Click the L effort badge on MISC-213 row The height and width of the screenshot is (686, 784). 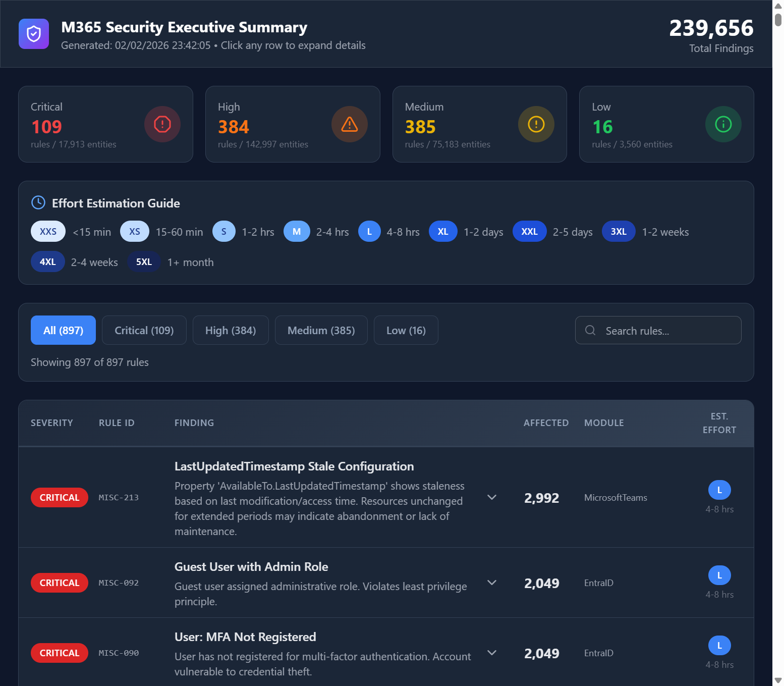[x=719, y=490]
